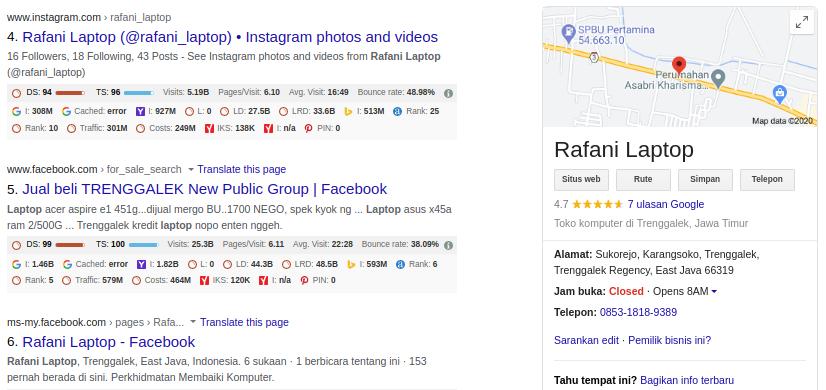
Task: Click Alexa Rank 6 metric
Action: pyautogui.click(x=417, y=264)
